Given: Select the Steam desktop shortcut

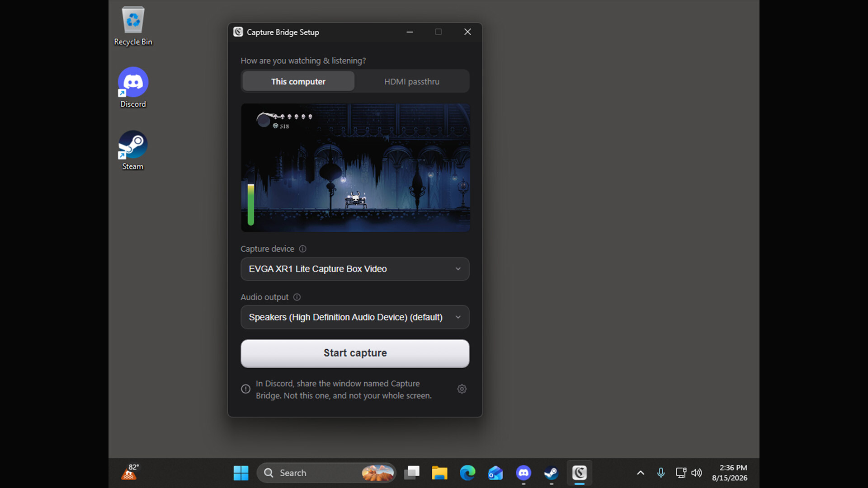Looking at the screenshot, I should [133, 150].
